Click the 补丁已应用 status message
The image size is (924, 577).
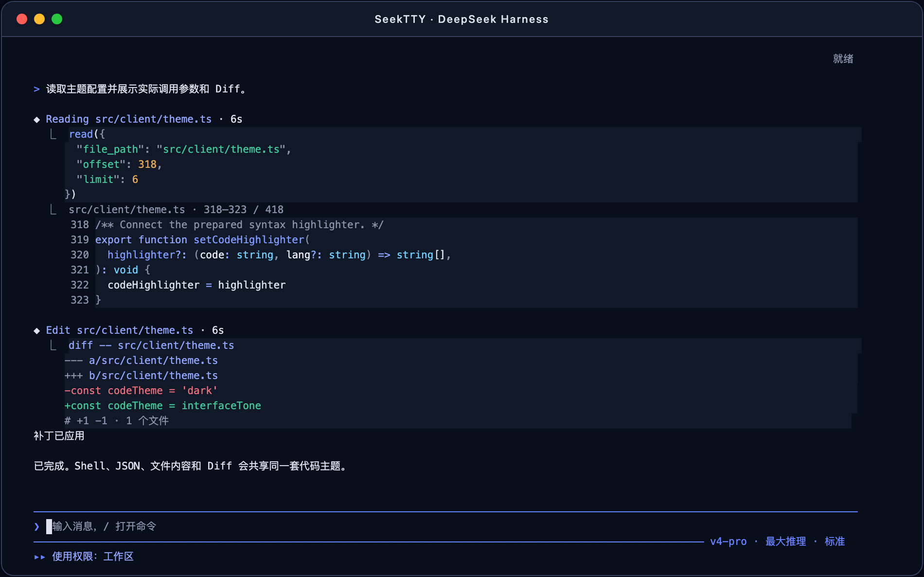(59, 436)
